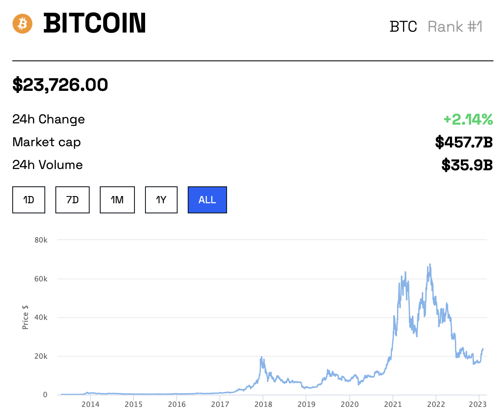This screenshot has width=504, height=420.
Task: Click the BTC ticker label
Action: pyautogui.click(x=403, y=26)
